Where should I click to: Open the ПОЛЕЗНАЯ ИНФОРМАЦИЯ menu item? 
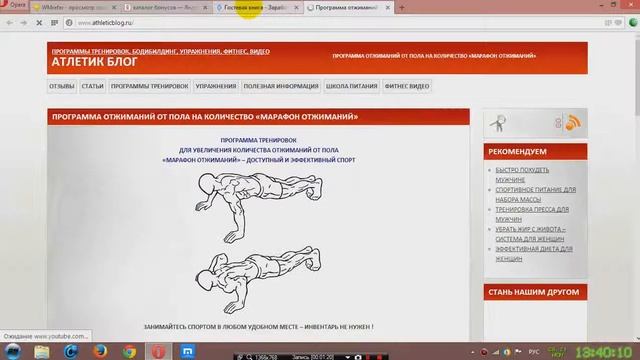point(281,86)
